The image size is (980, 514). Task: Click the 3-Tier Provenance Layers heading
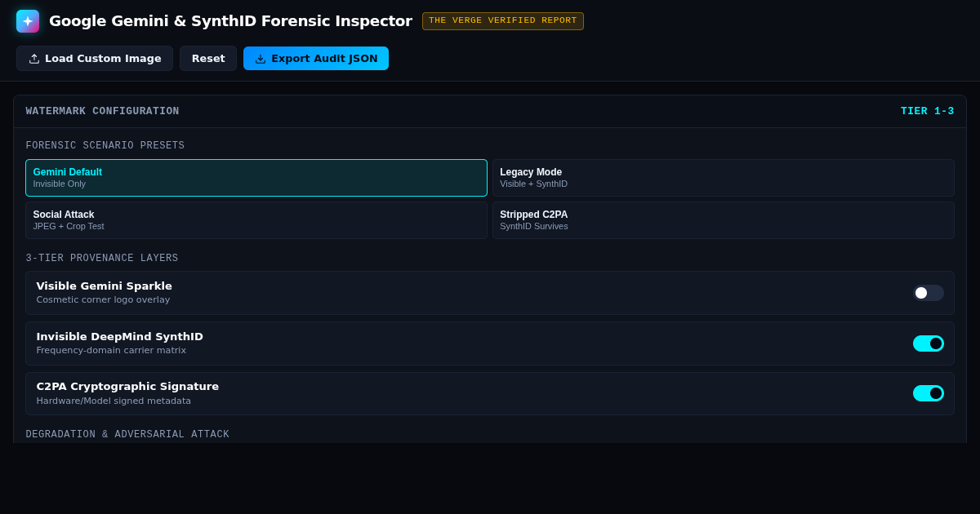[x=102, y=259]
